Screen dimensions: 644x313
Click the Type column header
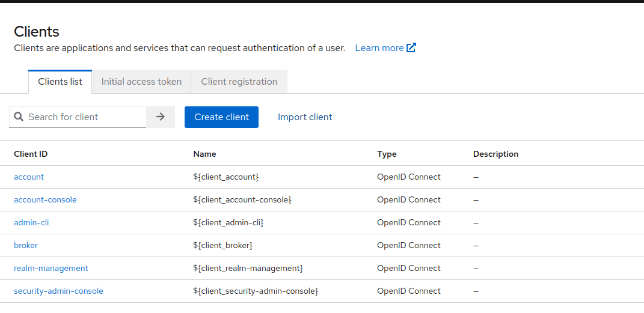[x=387, y=154]
